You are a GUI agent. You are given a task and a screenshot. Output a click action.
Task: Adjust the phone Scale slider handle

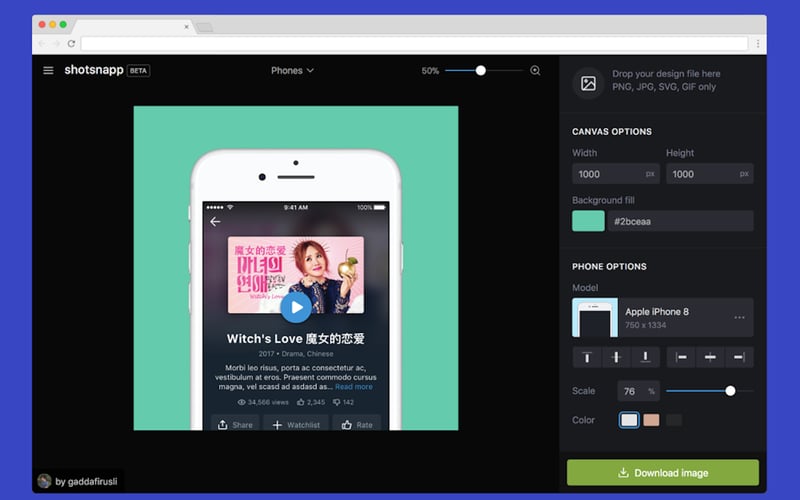point(730,391)
